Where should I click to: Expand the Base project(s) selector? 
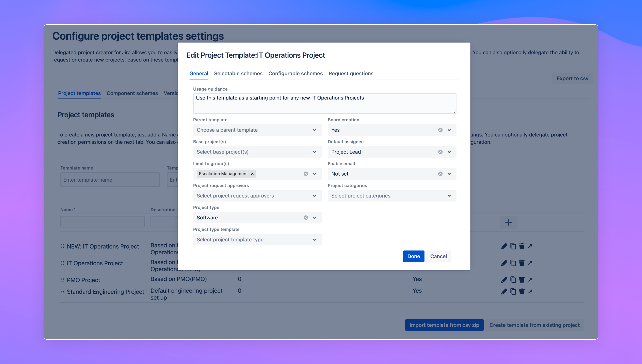[x=257, y=152]
